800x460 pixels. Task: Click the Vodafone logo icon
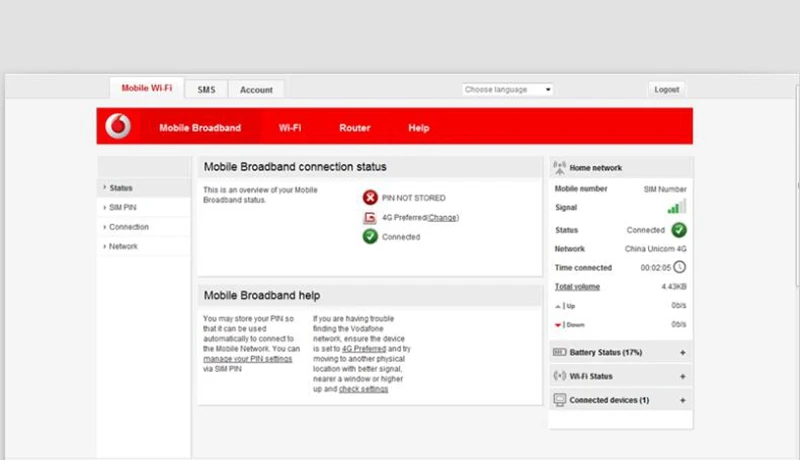pyautogui.click(x=118, y=126)
